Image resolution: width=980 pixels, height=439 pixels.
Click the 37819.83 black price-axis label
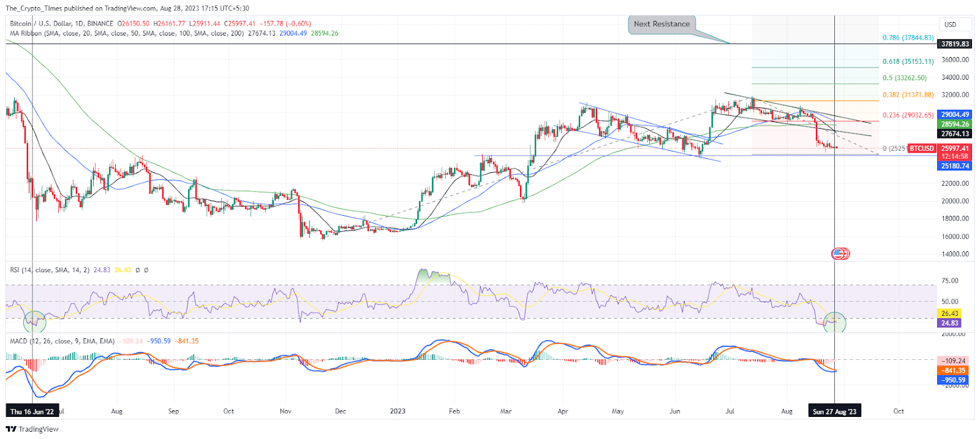pyautogui.click(x=956, y=44)
